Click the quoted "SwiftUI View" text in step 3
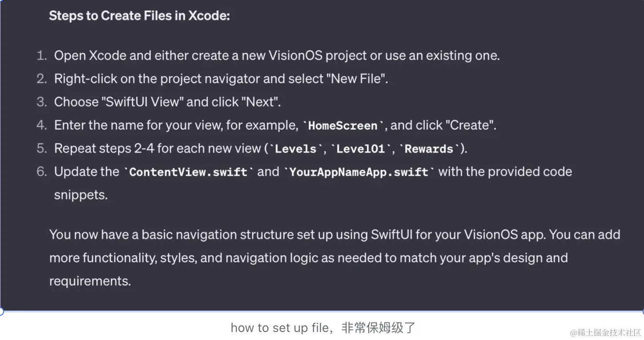This screenshot has height=340, width=644. tap(144, 102)
